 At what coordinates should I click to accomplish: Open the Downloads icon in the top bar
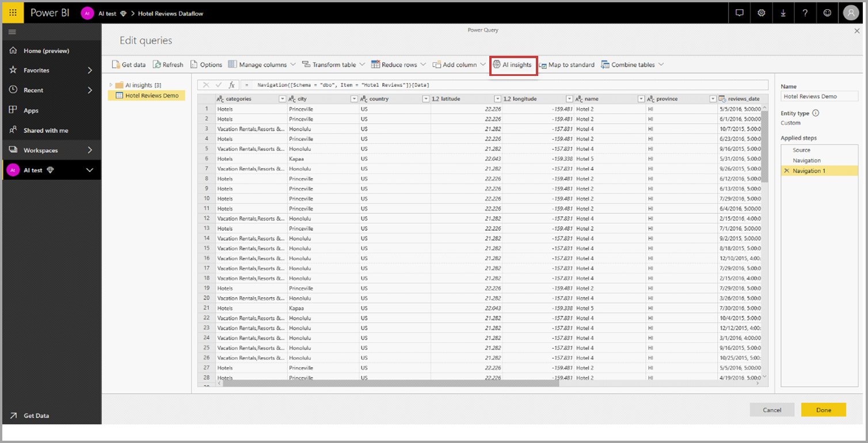click(x=783, y=12)
